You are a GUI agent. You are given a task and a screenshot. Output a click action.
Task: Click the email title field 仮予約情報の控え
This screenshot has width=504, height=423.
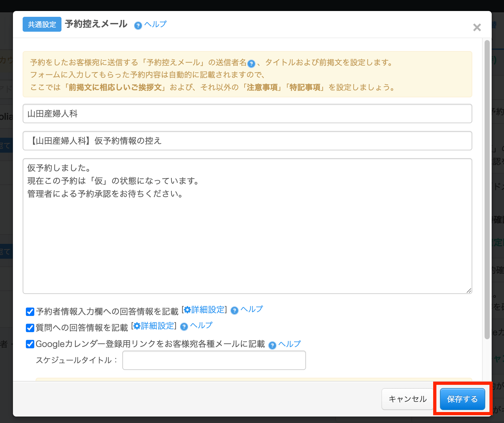[x=247, y=141]
